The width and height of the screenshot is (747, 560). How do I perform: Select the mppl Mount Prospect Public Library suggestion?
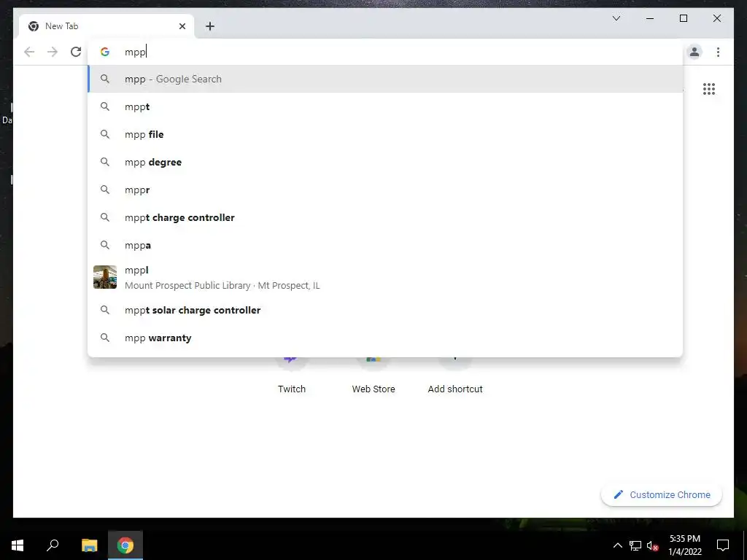385,277
